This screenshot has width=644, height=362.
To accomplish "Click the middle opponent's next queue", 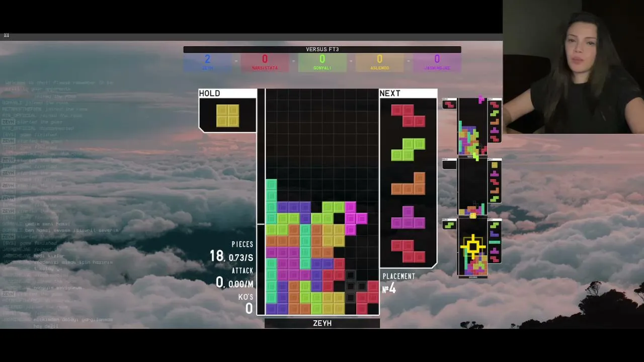I will [x=495, y=181].
